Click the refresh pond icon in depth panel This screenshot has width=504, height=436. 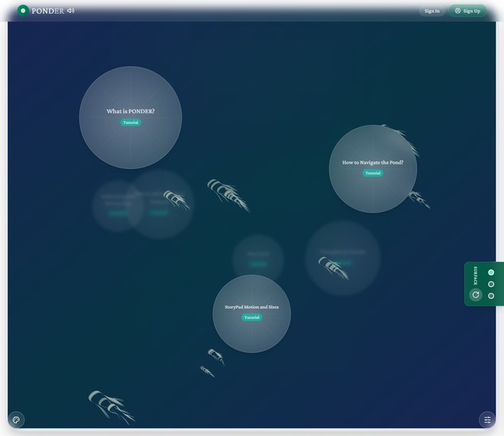click(x=476, y=294)
